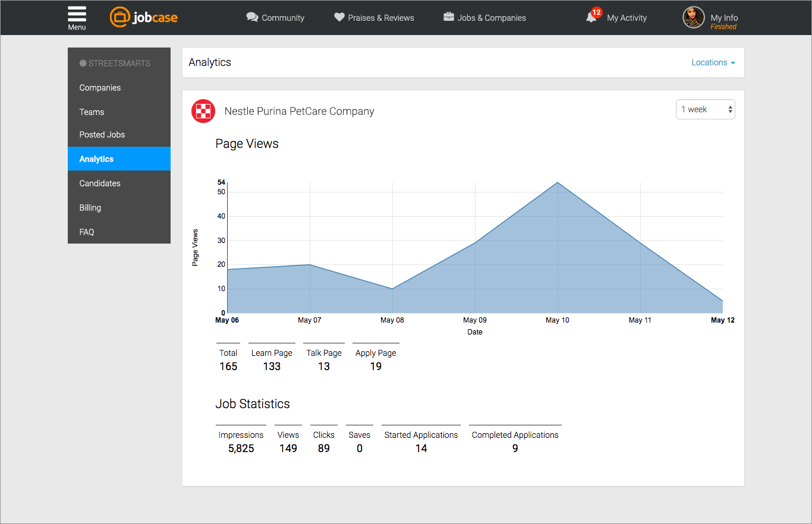Select Analytics in sidebar
The image size is (812, 524).
pyautogui.click(x=119, y=159)
